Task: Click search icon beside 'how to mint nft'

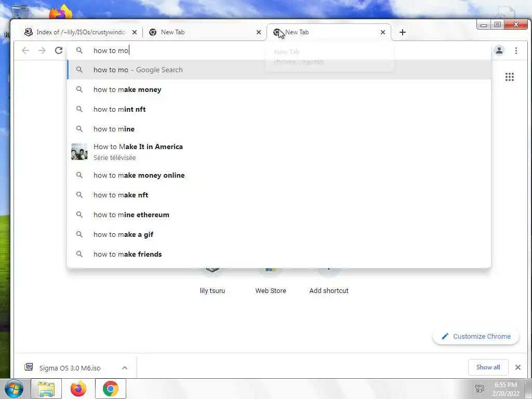Action: [79, 109]
